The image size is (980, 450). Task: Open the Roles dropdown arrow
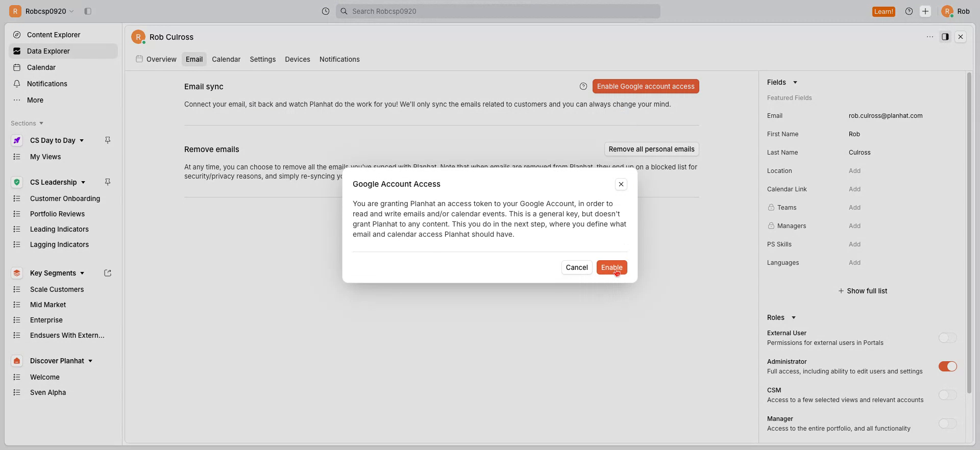[793, 317]
